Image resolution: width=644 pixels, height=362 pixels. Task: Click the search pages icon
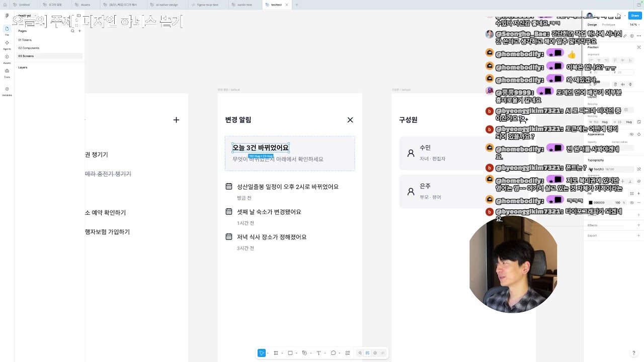coord(72,31)
